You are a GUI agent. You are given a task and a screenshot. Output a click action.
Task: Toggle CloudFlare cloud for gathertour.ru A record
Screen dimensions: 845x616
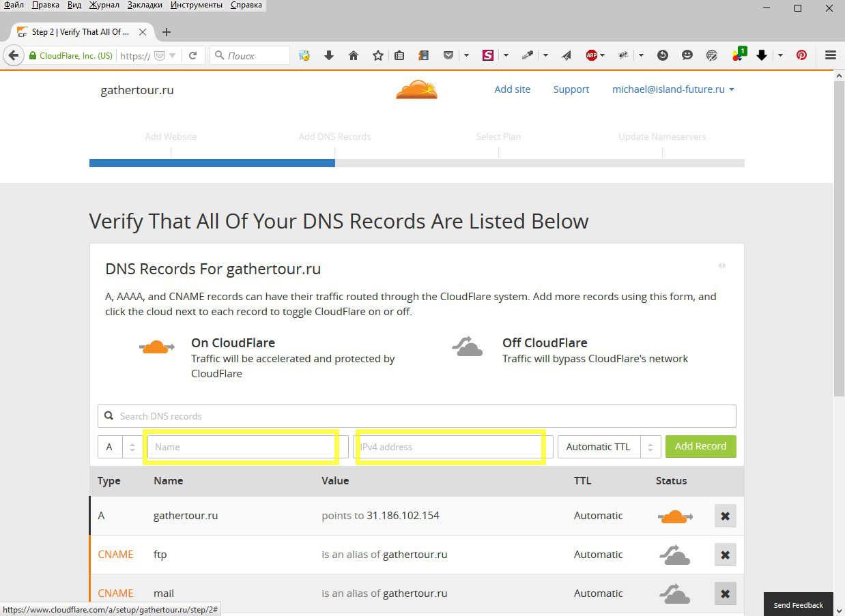coord(675,516)
